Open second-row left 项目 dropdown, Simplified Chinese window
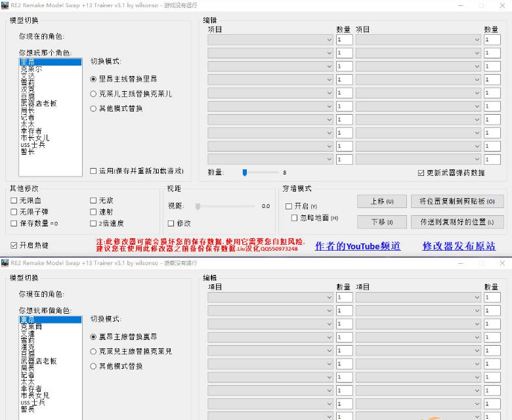512x420 pixels. [x=270, y=53]
